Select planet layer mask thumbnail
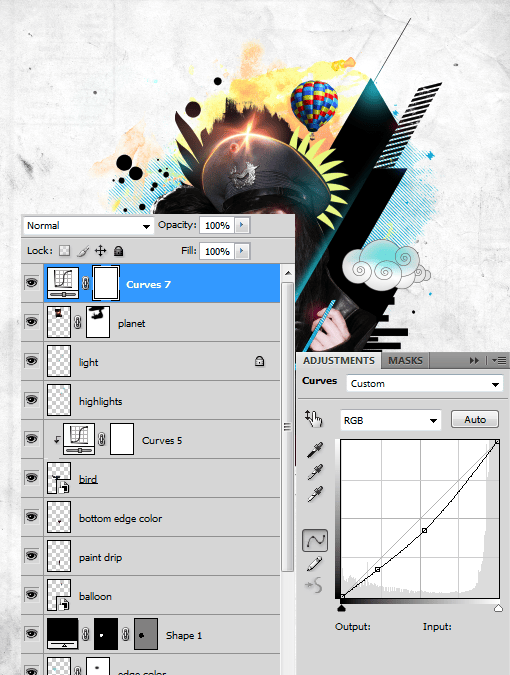This screenshot has height=675, width=510. point(98,322)
